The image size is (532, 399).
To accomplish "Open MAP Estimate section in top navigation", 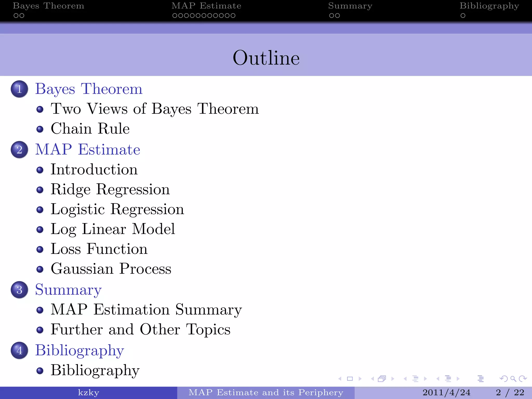I will pos(206,6).
